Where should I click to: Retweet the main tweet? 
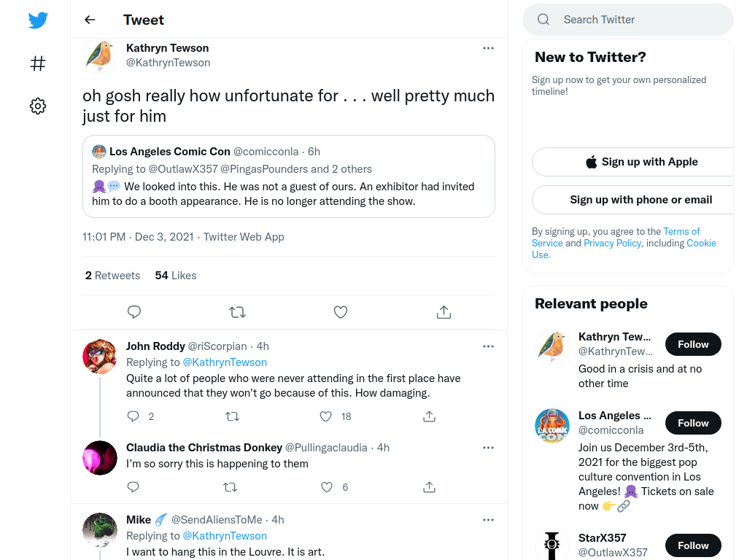(237, 312)
